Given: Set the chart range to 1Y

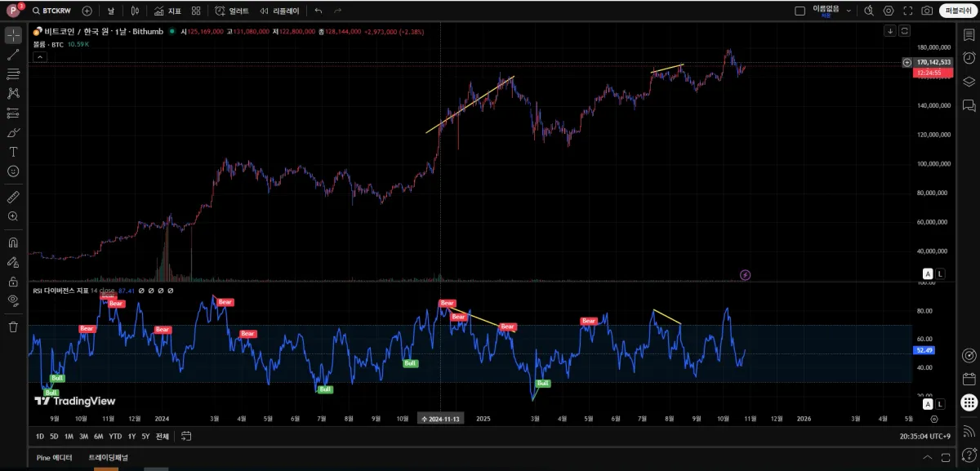Looking at the screenshot, I should (x=131, y=436).
